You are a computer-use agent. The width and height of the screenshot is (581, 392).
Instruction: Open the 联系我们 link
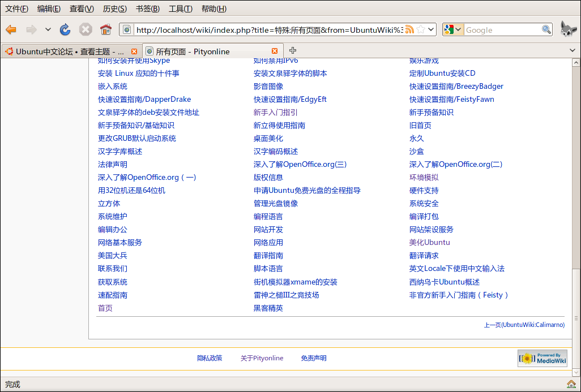[113, 268]
